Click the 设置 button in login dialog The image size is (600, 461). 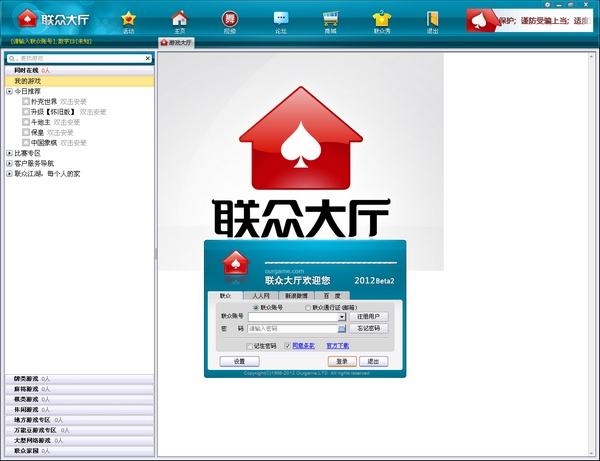tap(240, 362)
